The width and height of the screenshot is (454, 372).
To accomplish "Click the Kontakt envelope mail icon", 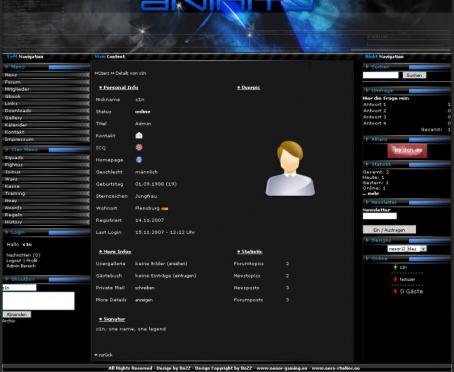I will click(139, 135).
